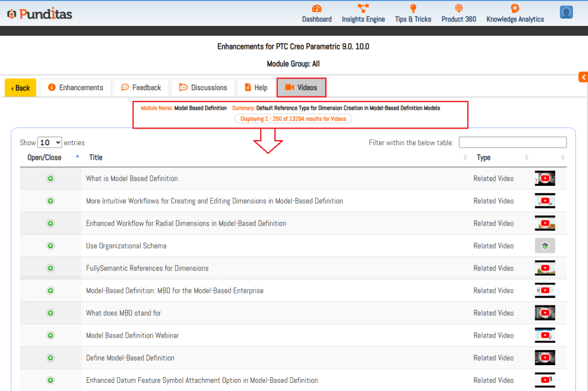Click the Punditas logo
The height and width of the screenshot is (391, 588).
tap(40, 14)
